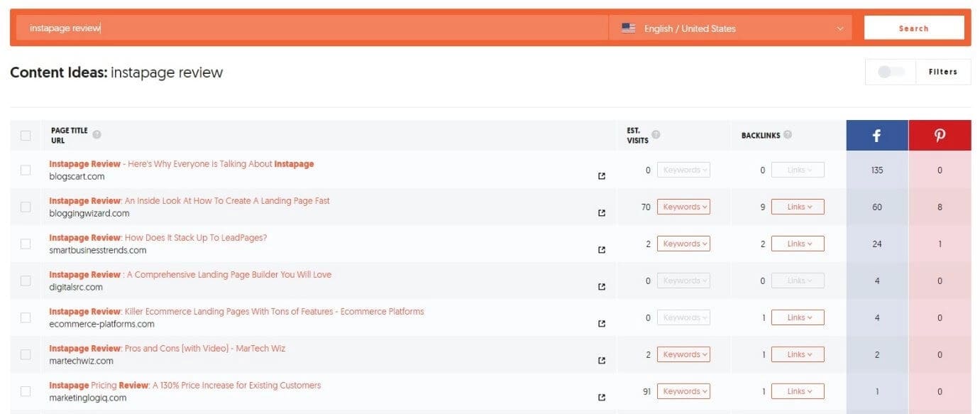Image resolution: width=980 pixels, height=414 pixels.
Task: Click blogscart.com URL text
Action: pos(77,176)
